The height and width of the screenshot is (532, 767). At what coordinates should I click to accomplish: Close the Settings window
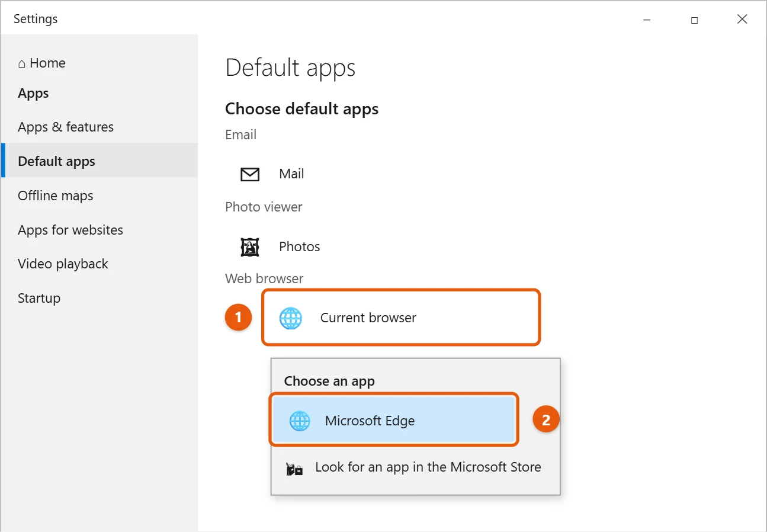click(x=742, y=20)
